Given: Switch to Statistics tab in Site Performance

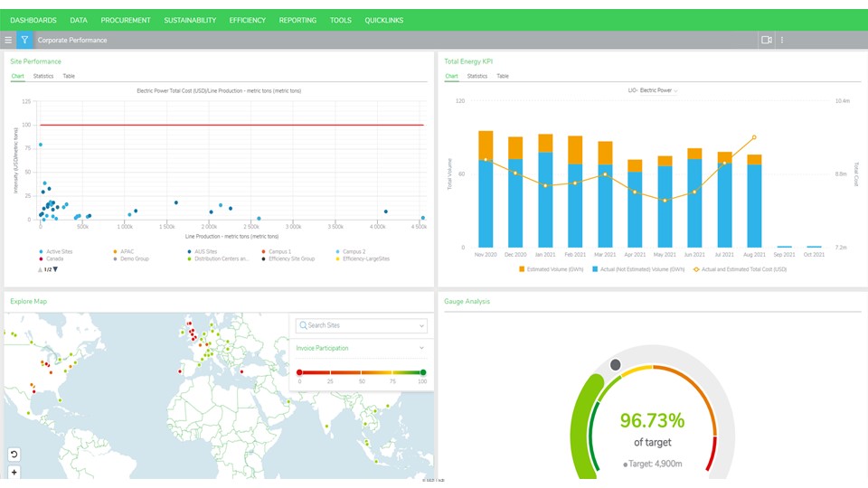Looking at the screenshot, I should 43,76.
